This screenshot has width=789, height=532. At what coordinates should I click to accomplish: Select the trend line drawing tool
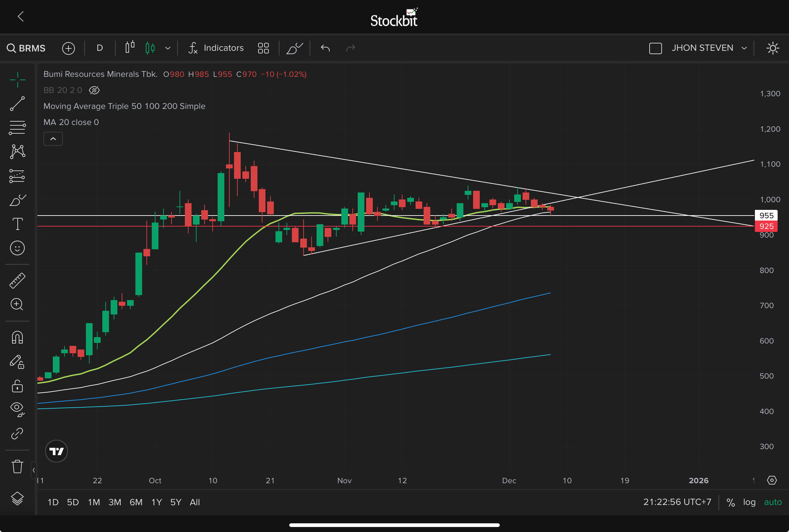click(17, 104)
